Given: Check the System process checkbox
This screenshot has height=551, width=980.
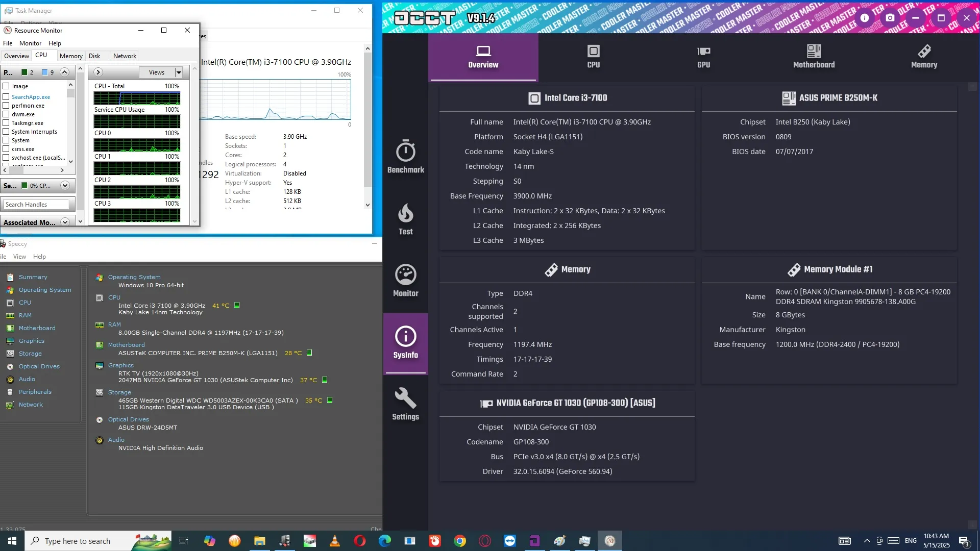Looking at the screenshot, I should pyautogui.click(x=6, y=140).
